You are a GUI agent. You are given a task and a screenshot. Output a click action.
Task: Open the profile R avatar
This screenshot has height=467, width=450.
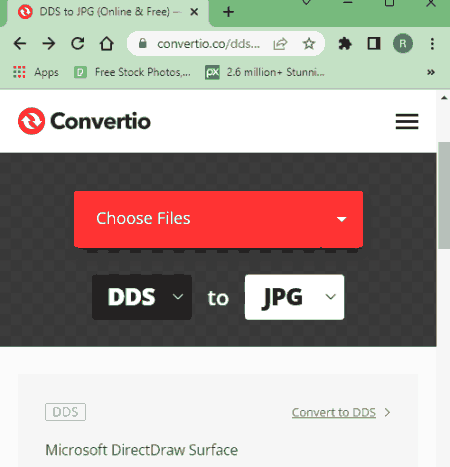click(x=403, y=44)
